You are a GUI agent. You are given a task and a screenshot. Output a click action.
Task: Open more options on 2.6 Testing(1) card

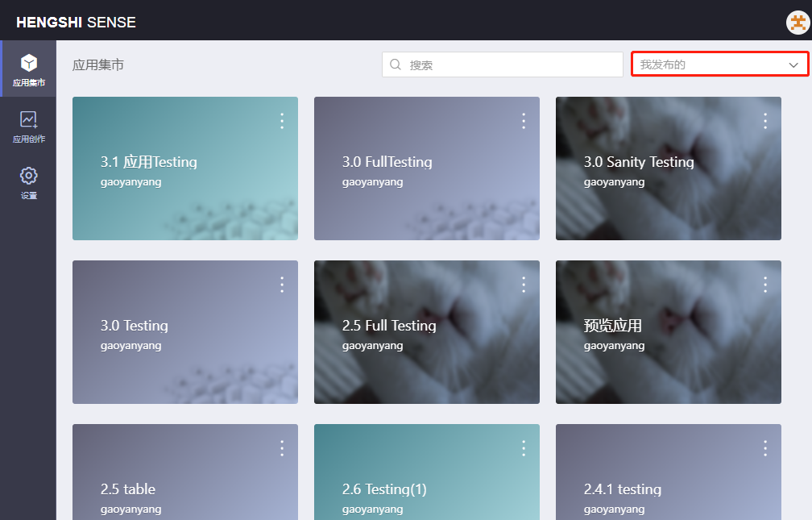524,448
